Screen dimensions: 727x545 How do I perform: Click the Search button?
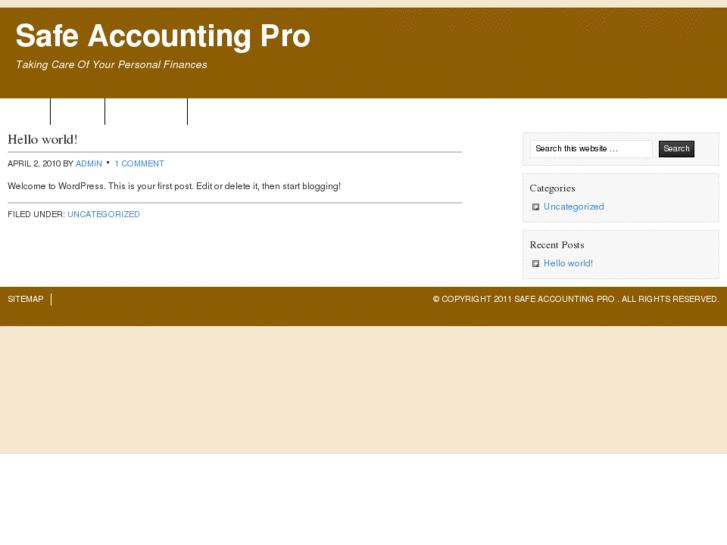676,149
